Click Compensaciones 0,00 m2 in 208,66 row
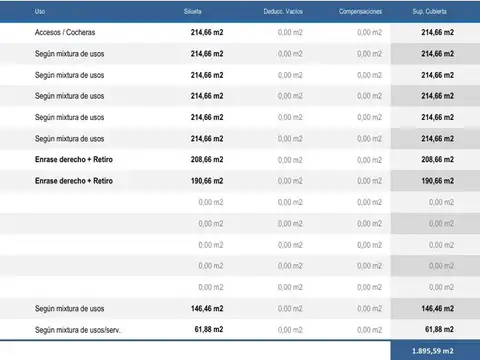This screenshot has height=360, width=480. coord(369,160)
